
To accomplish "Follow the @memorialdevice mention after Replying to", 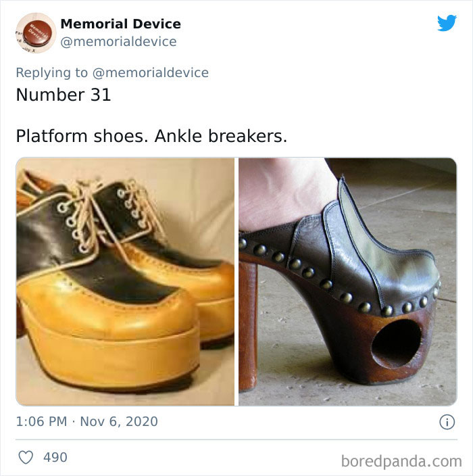I will [x=151, y=73].
